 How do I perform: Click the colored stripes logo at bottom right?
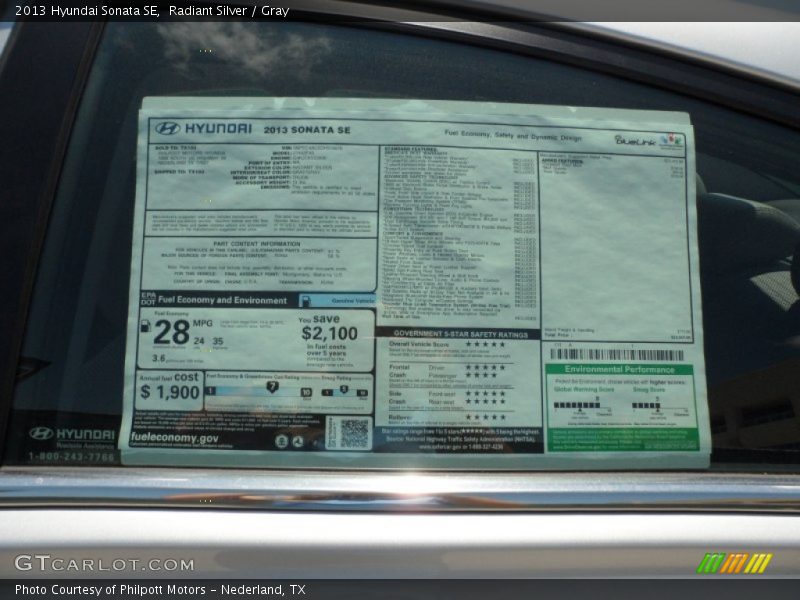click(734, 563)
